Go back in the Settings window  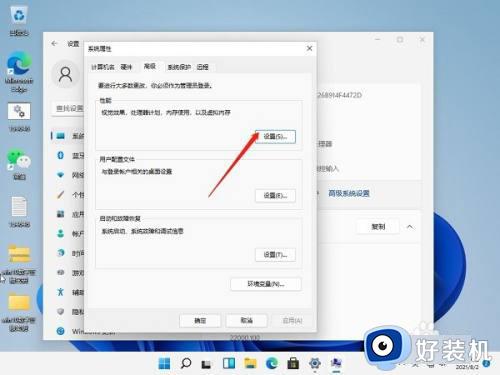coord(55,44)
